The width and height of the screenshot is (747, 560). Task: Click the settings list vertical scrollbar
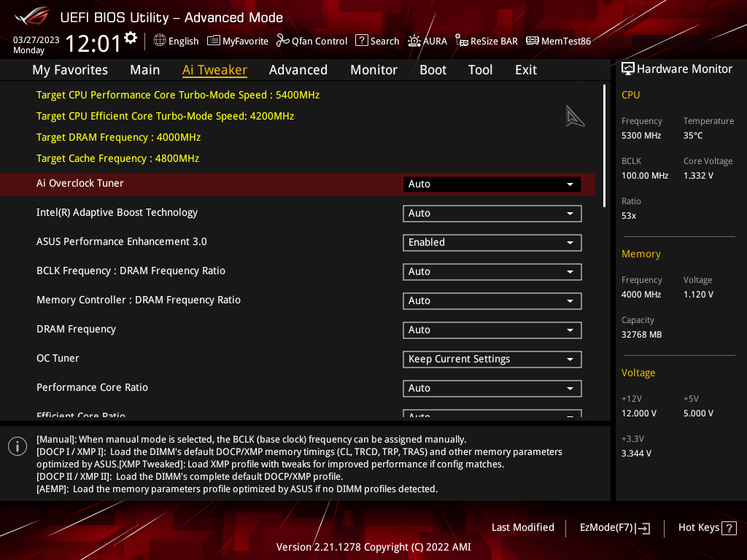(x=604, y=146)
